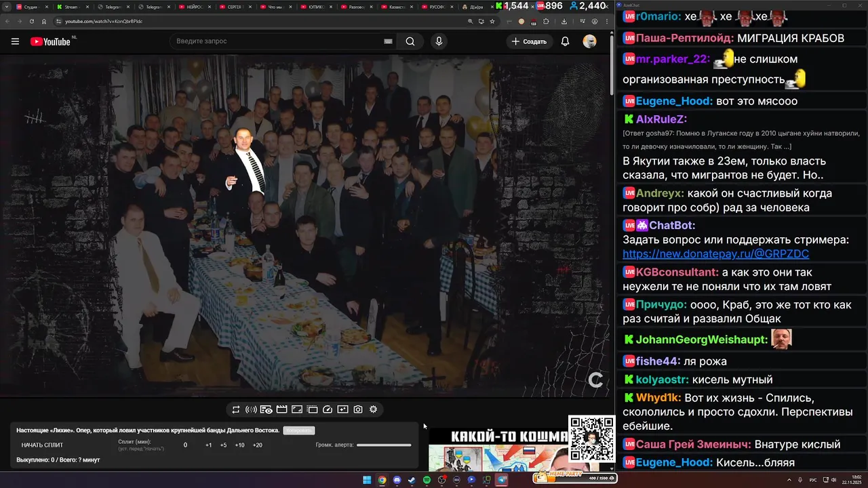Click username kolyaostr in chat
The width and height of the screenshot is (868, 488).
(x=663, y=380)
